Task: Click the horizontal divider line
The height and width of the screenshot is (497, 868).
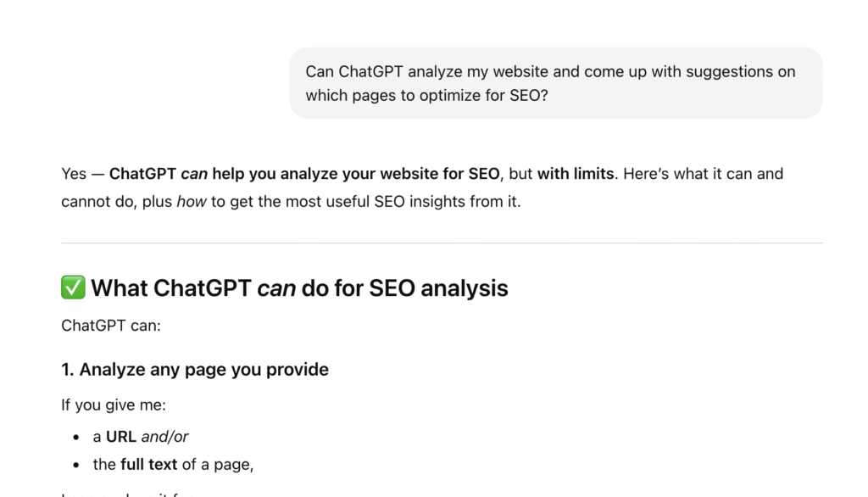Action: point(441,243)
